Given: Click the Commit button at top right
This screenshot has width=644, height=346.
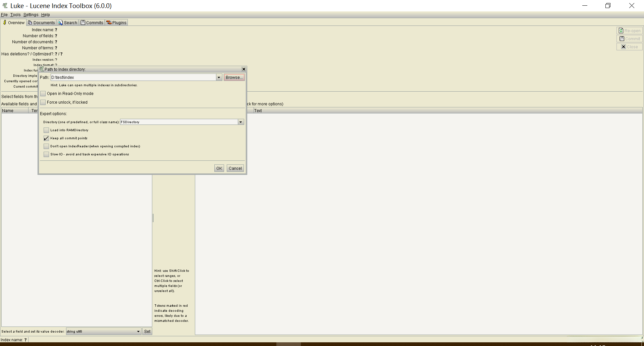Looking at the screenshot, I should [630, 39].
